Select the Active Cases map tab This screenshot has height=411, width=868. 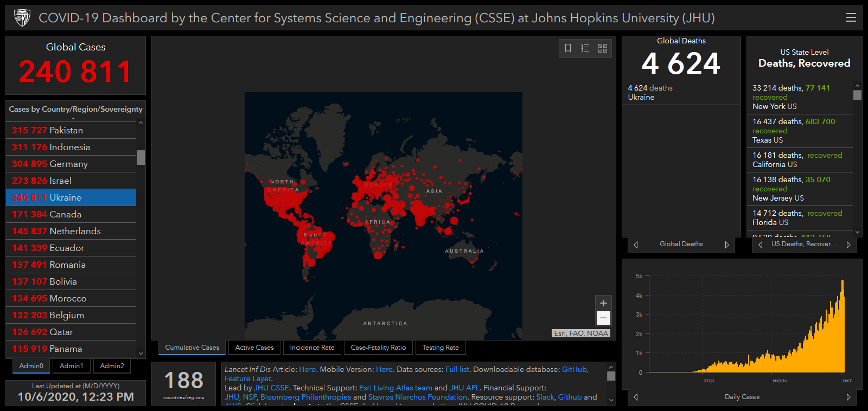254,348
